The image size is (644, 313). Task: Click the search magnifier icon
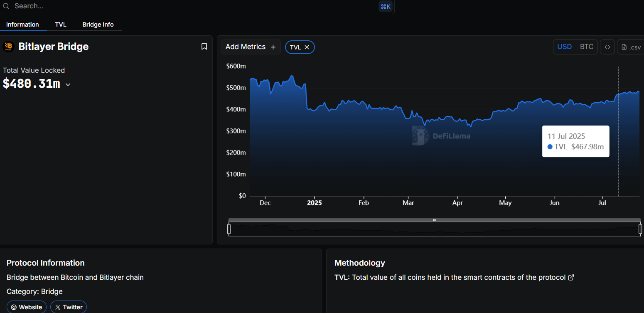point(6,6)
